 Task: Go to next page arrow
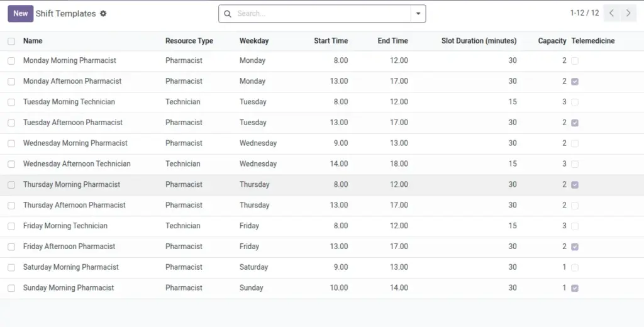tap(628, 13)
